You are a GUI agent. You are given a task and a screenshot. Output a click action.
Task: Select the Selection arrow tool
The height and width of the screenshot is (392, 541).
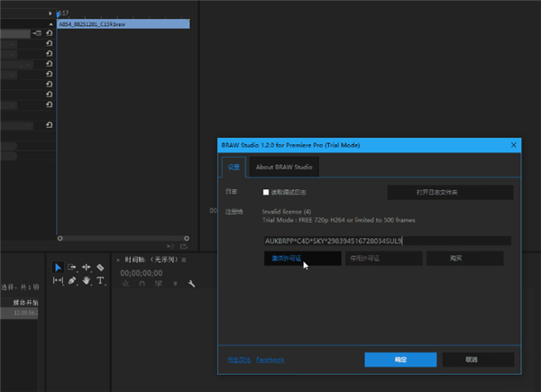point(58,268)
